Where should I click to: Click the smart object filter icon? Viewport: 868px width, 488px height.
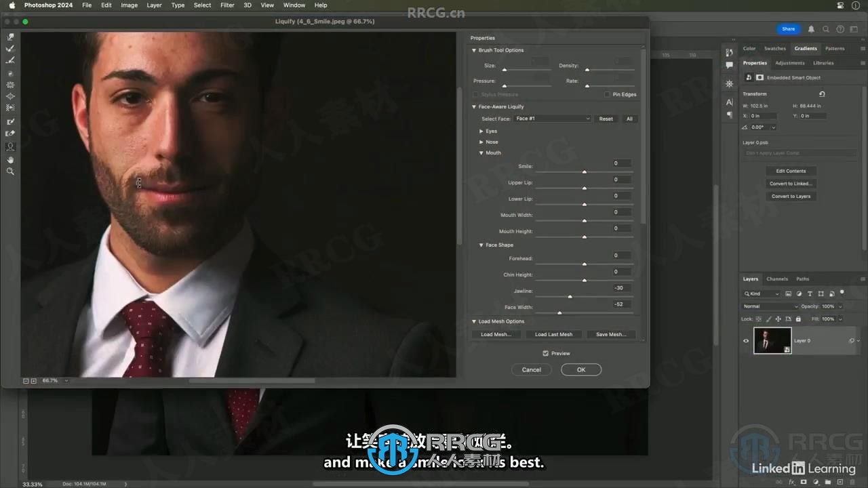point(831,293)
